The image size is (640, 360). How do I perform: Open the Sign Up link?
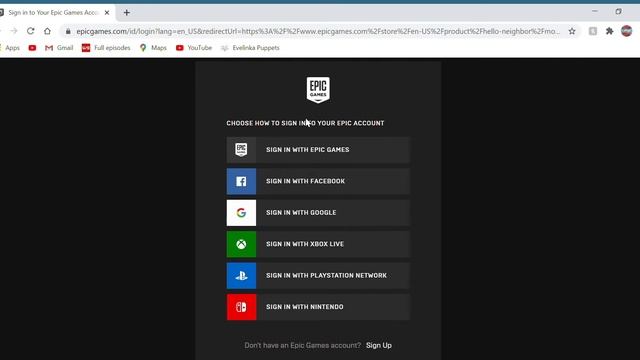click(x=379, y=345)
